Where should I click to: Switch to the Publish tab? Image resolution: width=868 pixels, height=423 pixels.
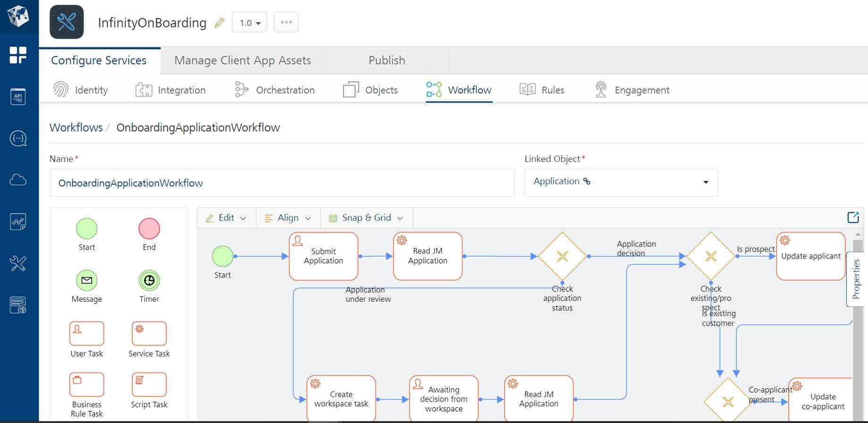point(387,60)
